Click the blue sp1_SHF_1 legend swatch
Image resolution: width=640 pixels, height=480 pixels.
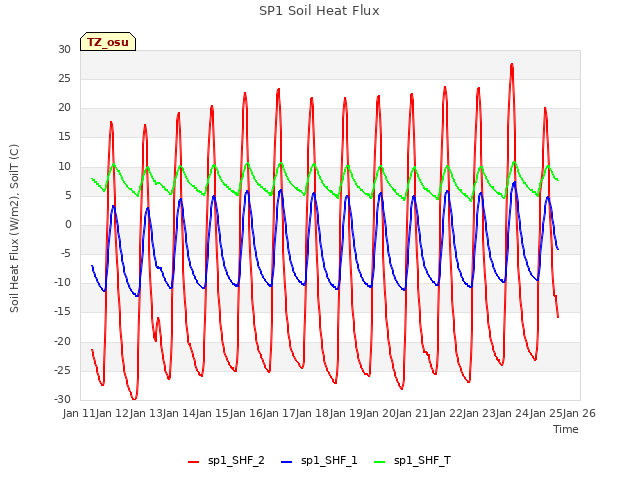point(287,462)
